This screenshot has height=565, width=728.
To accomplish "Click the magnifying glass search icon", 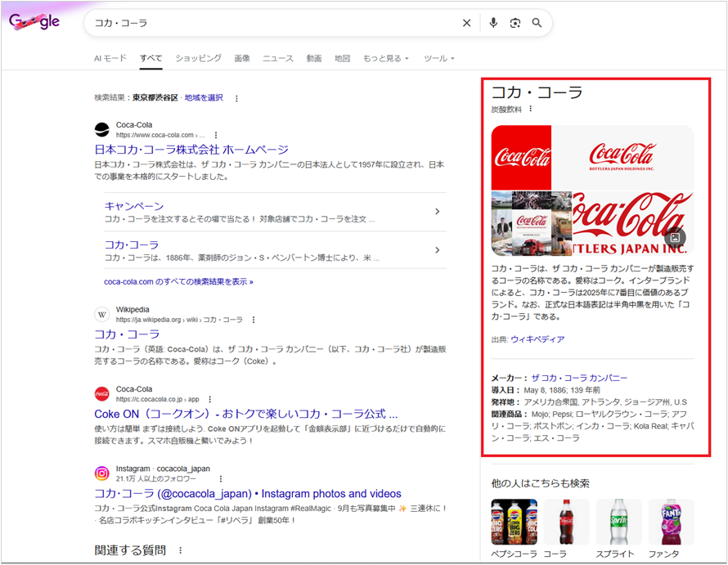I will coord(537,23).
